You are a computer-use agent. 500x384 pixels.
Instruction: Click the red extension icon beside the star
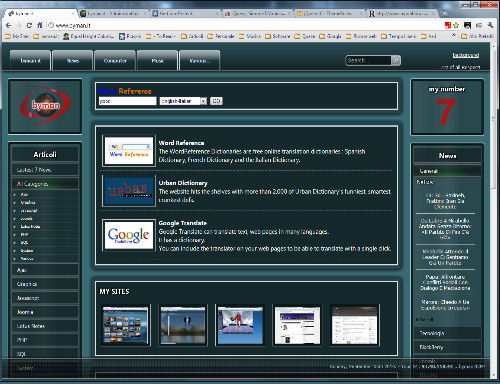tap(448, 25)
